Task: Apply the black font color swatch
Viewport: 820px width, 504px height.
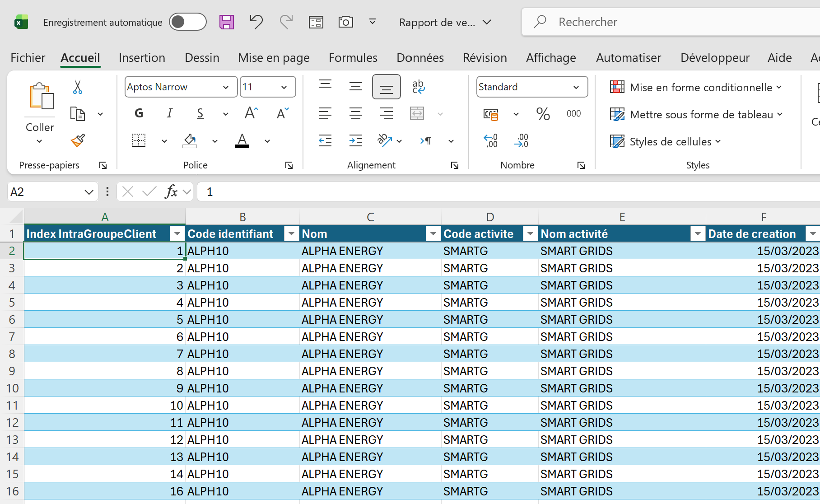Action: pyautogui.click(x=242, y=141)
